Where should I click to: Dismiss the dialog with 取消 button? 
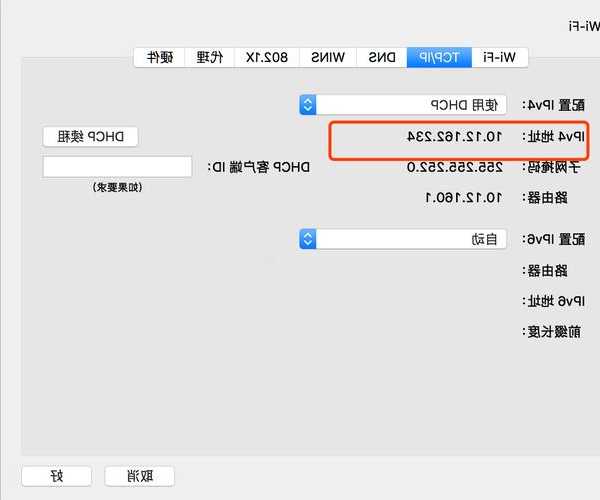(x=140, y=476)
